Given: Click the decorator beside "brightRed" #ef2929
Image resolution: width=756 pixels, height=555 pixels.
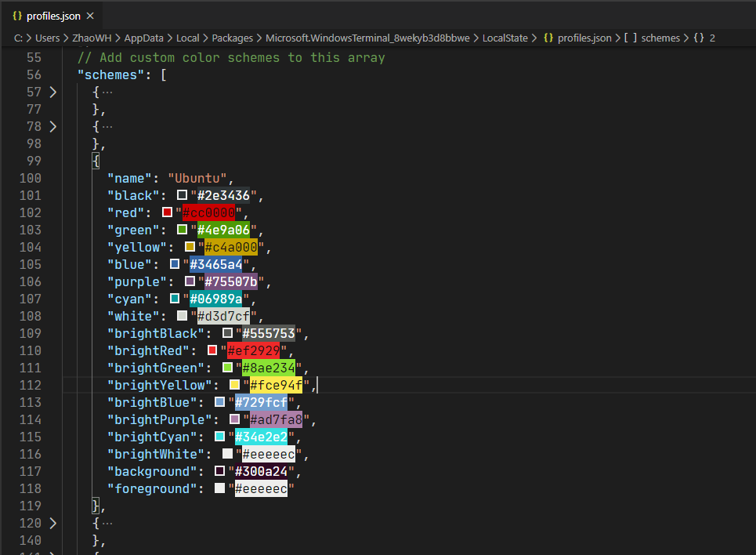Looking at the screenshot, I should [x=211, y=350].
